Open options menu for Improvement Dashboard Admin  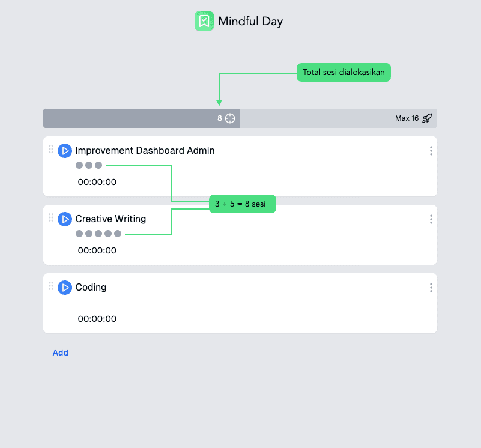pyautogui.click(x=431, y=151)
